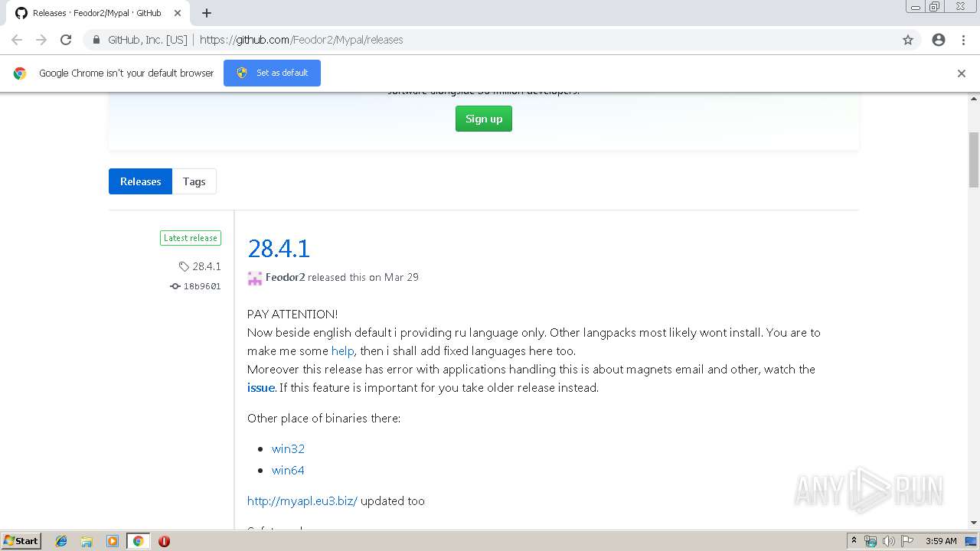
Task: Open the Chrome profile avatar menu
Action: pyautogui.click(x=939, y=40)
